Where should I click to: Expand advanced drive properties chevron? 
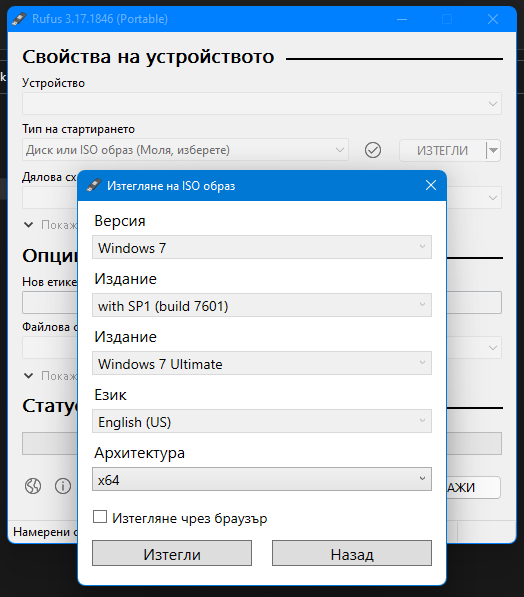click(29, 225)
